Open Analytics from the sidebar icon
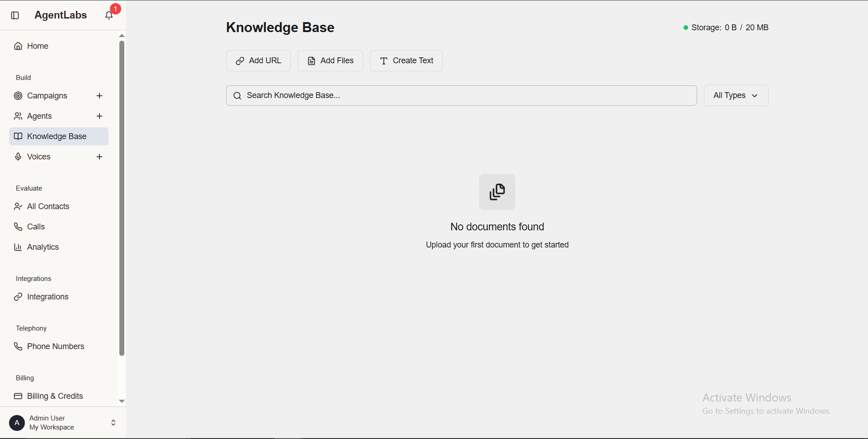 click(18, 247)
